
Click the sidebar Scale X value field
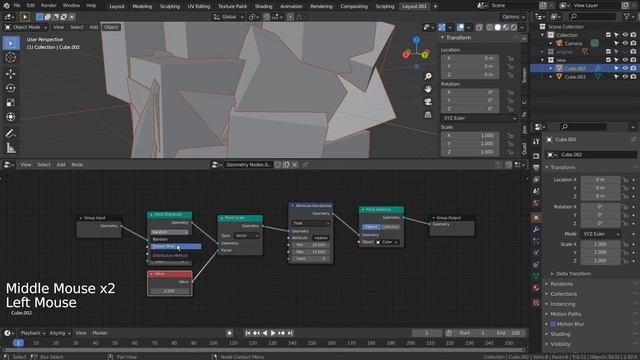470,136
